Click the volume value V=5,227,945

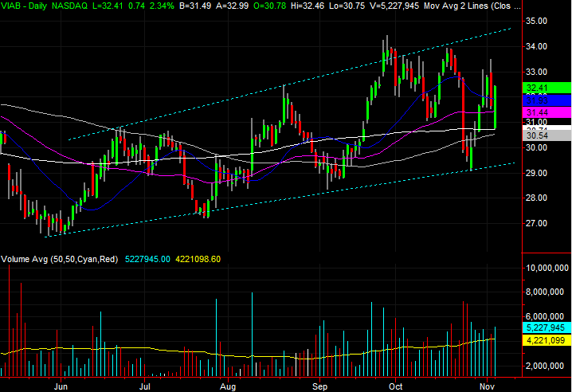pyautogui.click(x=394, y=6)
